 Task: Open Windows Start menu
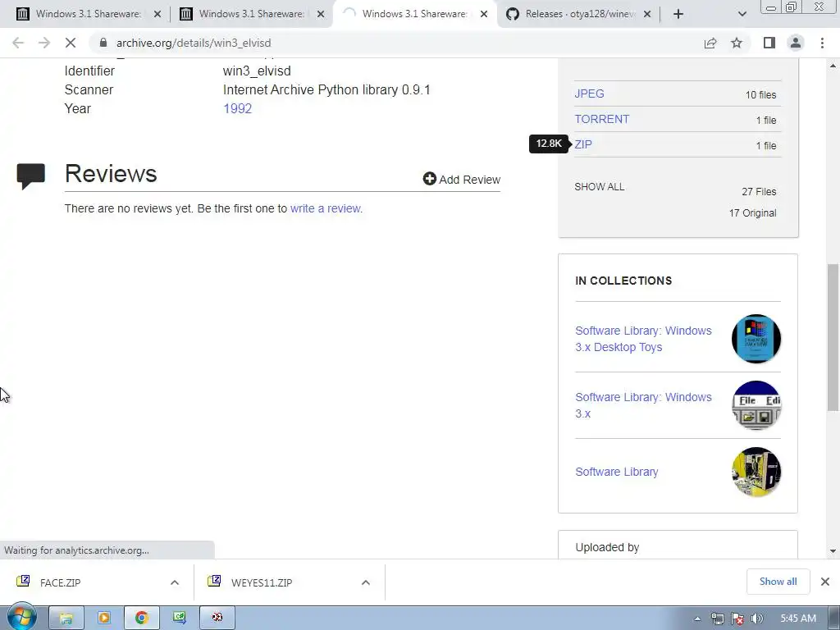pos(21,617)
